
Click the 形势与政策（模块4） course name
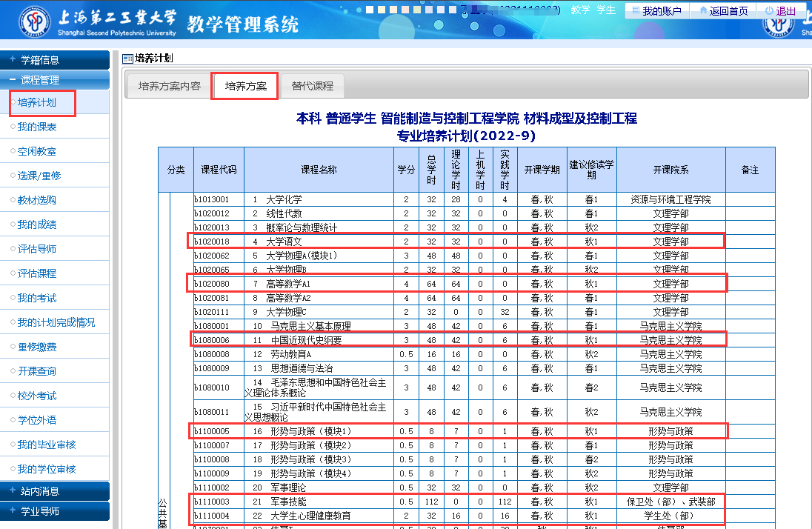pos(313,473)
